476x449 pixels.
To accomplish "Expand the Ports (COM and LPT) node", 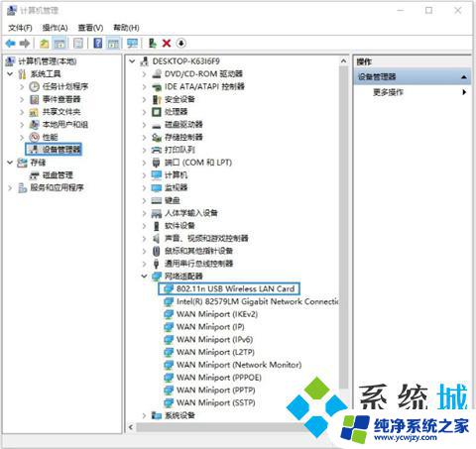I will pyautogui.click(x=144, y=163).
